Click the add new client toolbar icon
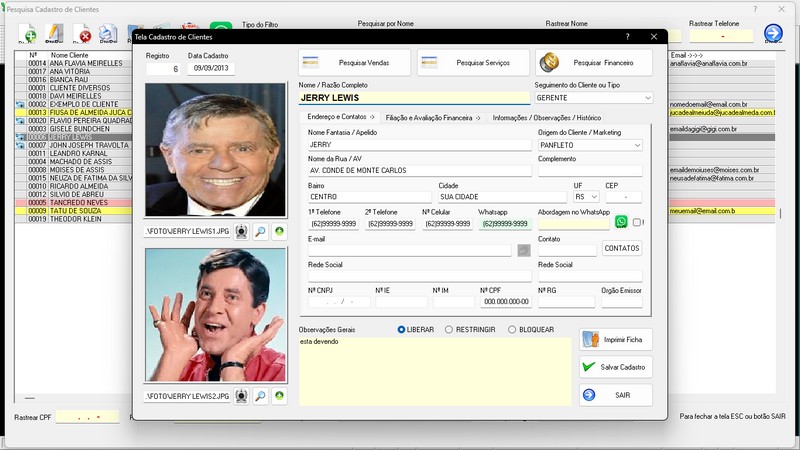 point(27,34)
